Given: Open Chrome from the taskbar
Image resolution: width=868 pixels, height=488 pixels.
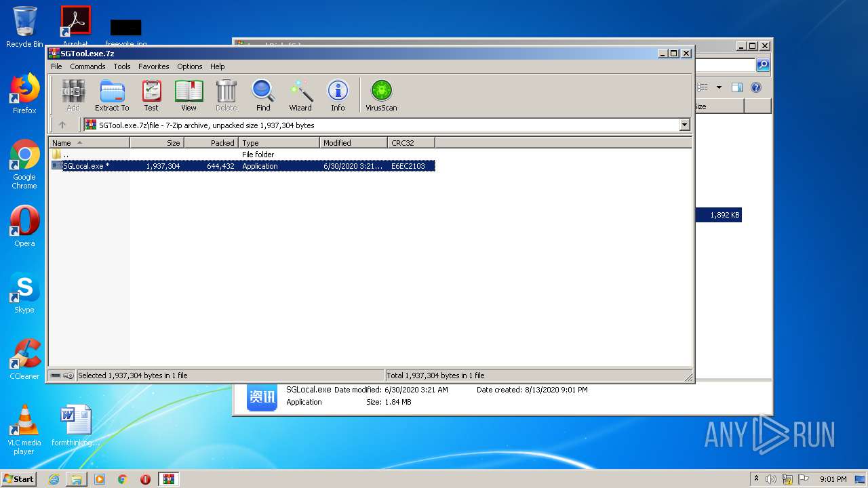Looking at the screenshot, I should [123, 479].
